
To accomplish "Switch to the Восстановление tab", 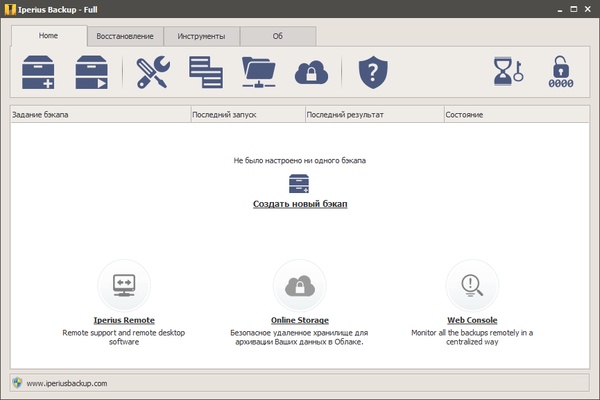I will [125, 36].
